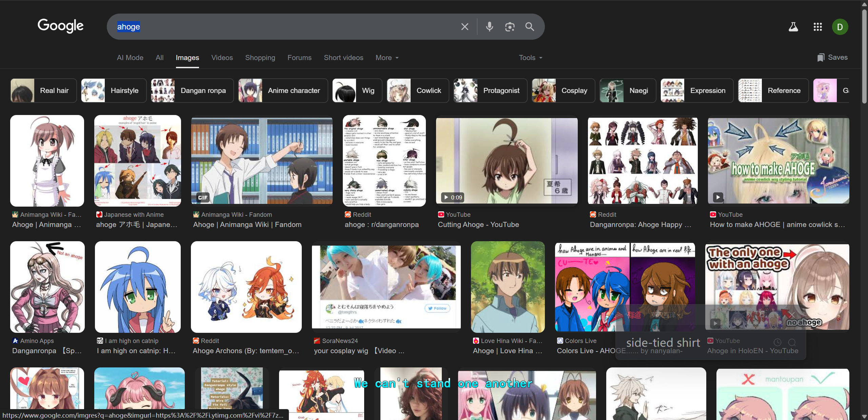Open the Love Hina Wiki character image
Screen dimensions: 868x420
[508, 287]
